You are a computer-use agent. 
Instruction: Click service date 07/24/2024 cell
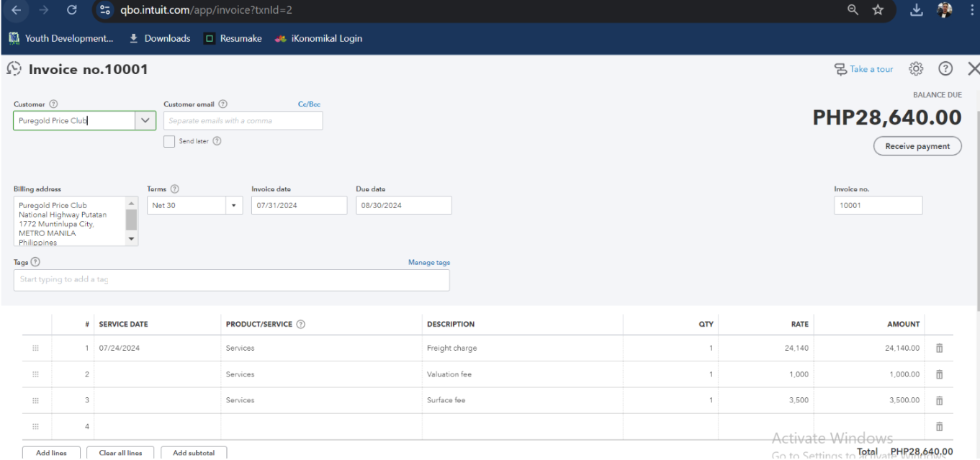pyautogui.click(x=158, y=348)
